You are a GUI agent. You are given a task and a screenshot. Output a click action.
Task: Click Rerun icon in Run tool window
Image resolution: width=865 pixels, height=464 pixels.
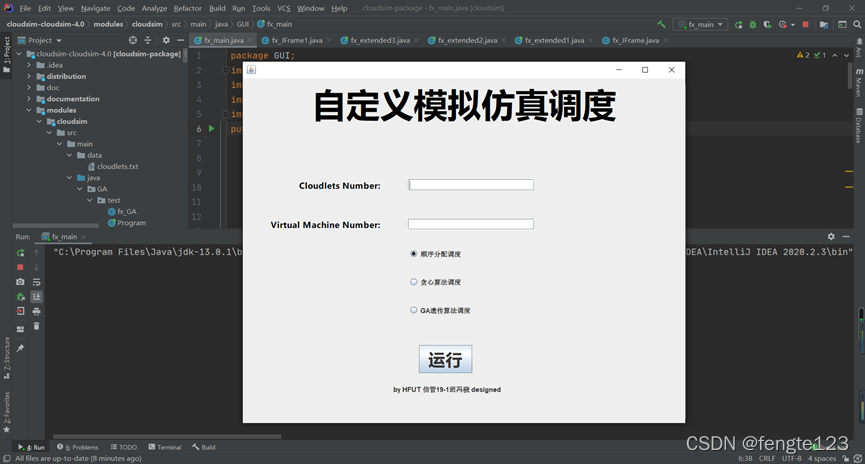(x=20, y=253)
